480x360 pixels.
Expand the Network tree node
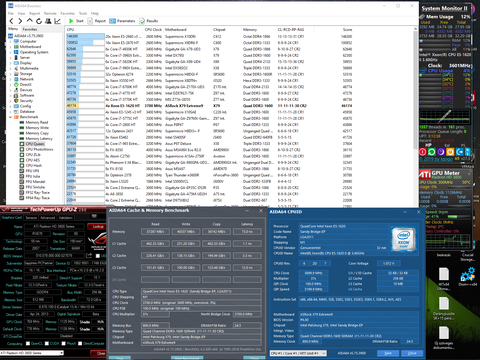point(10,79)
